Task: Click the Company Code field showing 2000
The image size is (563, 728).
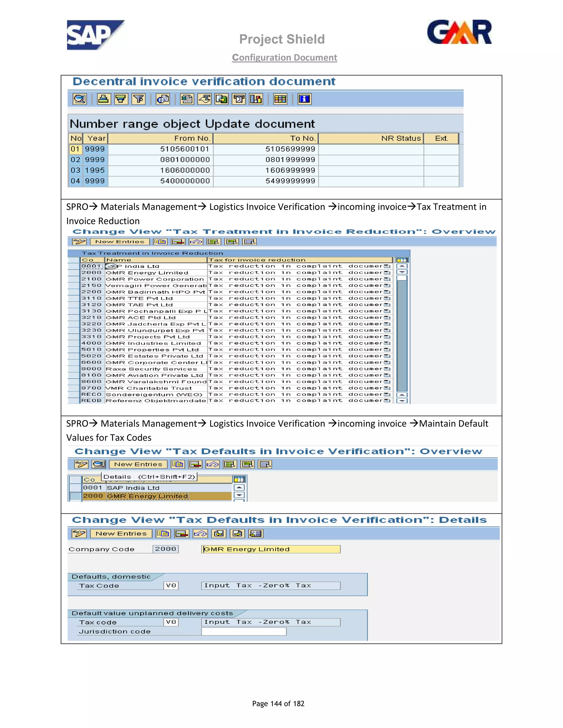Action: pyautogui.click(x=165, y=549)
